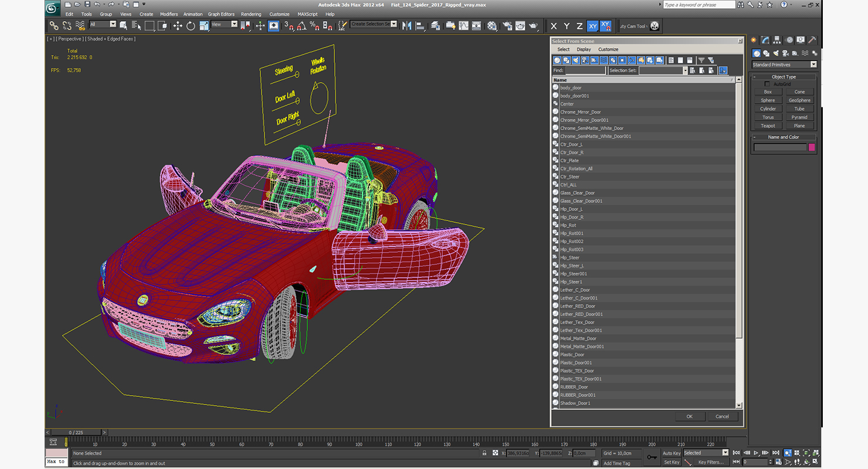
Task: Open Select by Name tool
Action: click(x=136, y=26)
